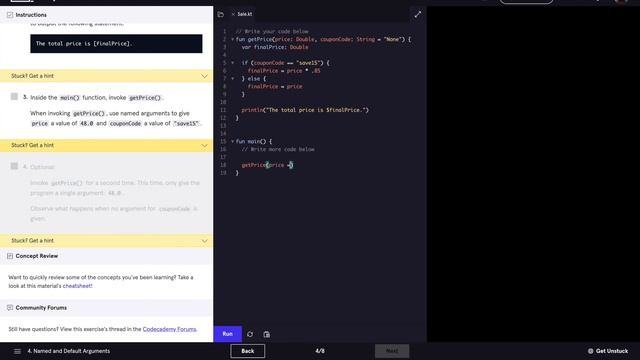Fold the else block at line 7
Viewport: 640px width, 360px height.
pyautogui.click(x=233, y=78)
